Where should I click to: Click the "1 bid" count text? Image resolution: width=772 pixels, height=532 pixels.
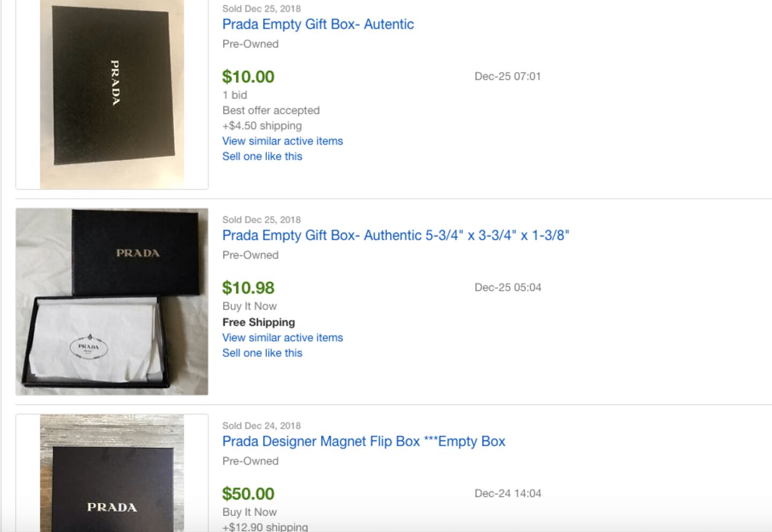[235, 95]
